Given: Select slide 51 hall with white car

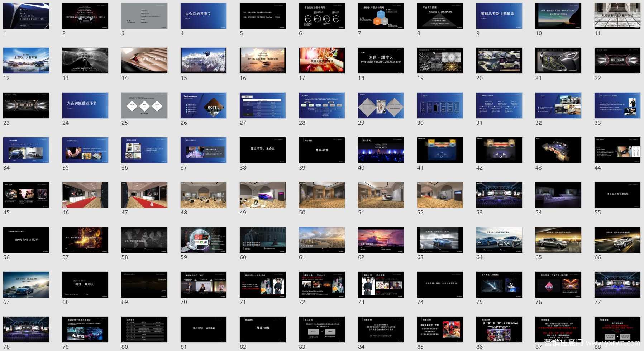Looking at the screenshot, I should tap(381, 195).
